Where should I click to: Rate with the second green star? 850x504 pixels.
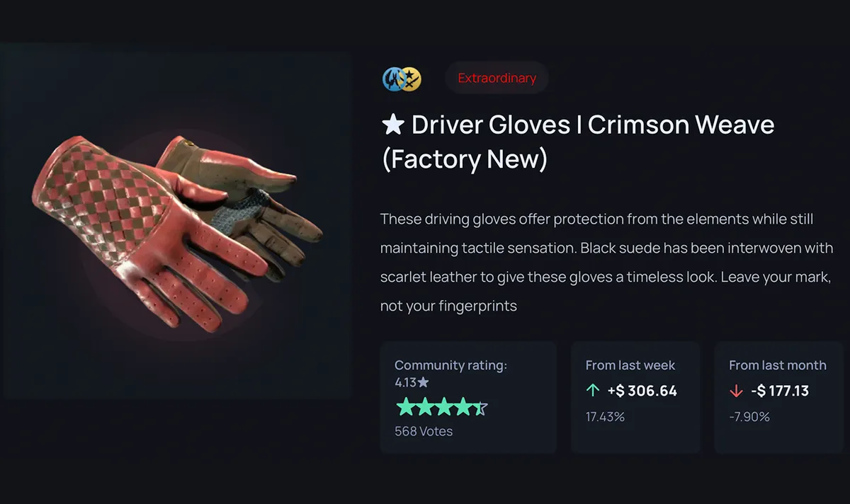424,407
